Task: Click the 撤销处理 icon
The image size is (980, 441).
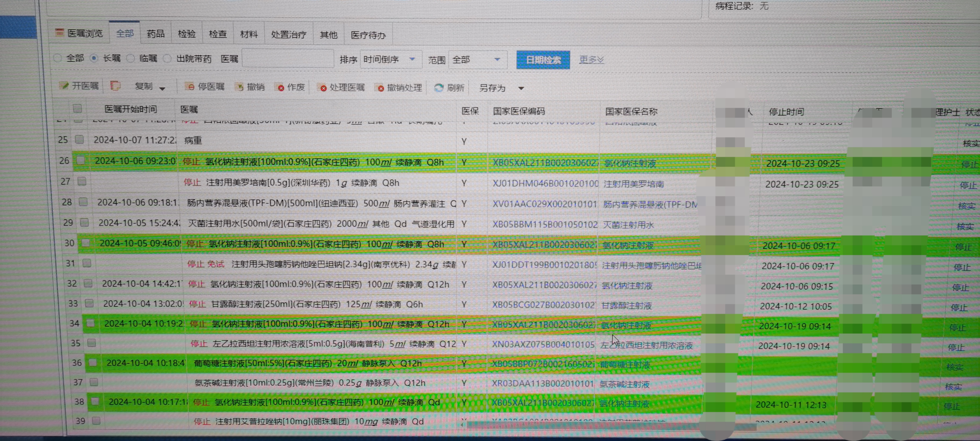Action: point(380,88)
